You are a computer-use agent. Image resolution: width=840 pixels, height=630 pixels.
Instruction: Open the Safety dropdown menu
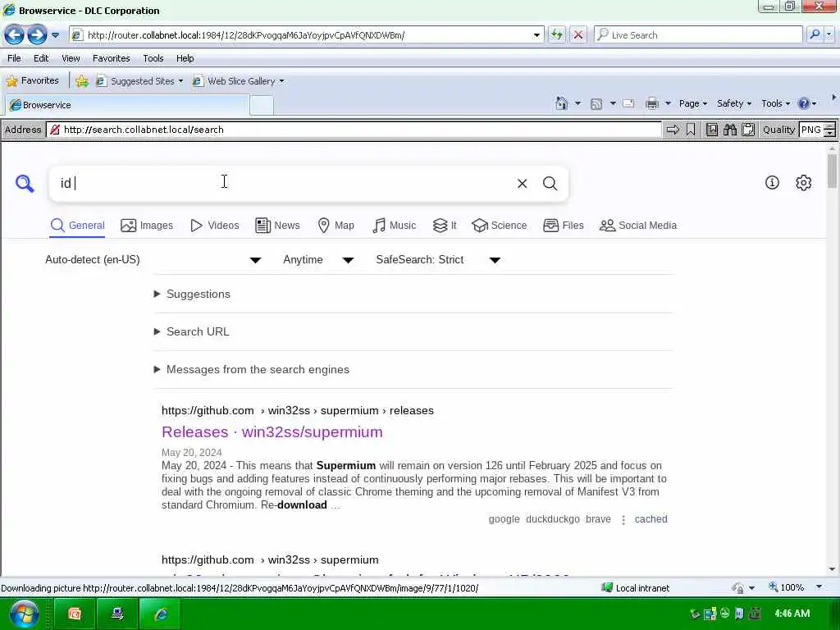tap(734, 103)
